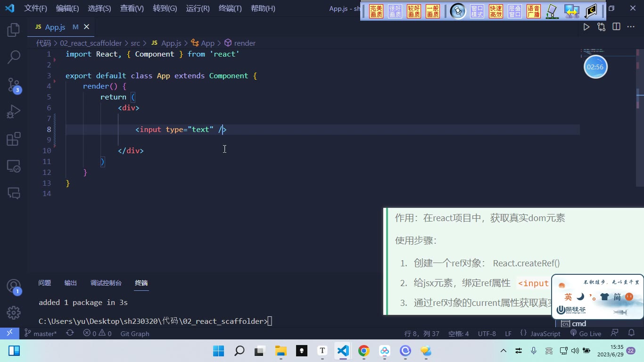This screenshot has width=644, height=362.
Task: Start Go Live server
Action: [586, 333]
